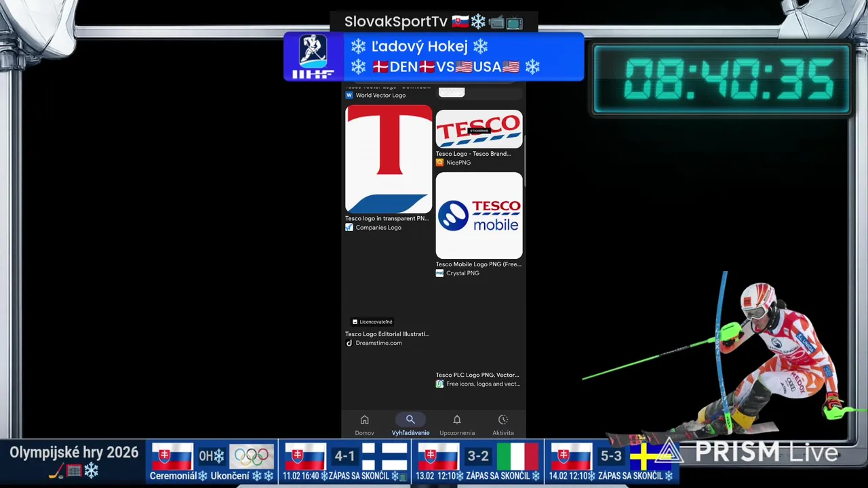Click the 'Ľadový Hokej' banner heading
This screenshot has width=868, height=488.
pos(419,46)
